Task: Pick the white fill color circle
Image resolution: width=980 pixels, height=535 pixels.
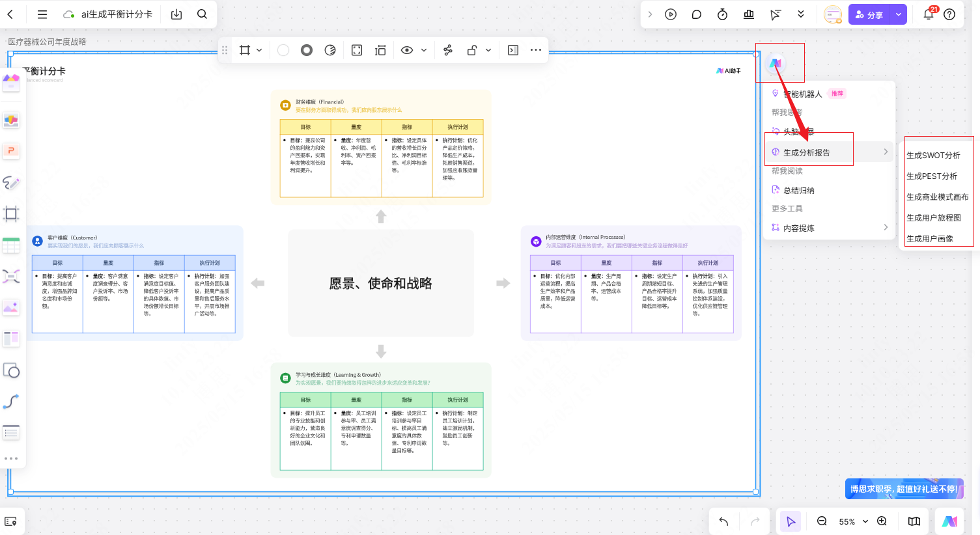Action: coord(283,50)
